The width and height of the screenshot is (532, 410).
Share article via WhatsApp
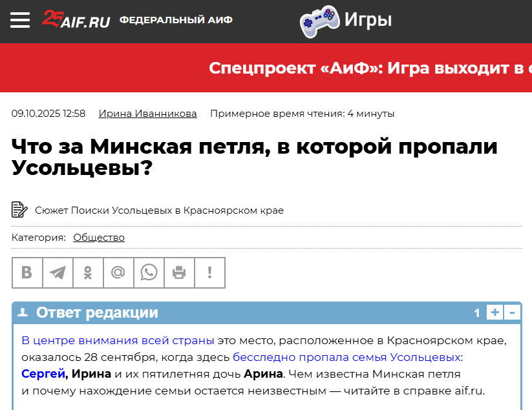coord(149,272)
